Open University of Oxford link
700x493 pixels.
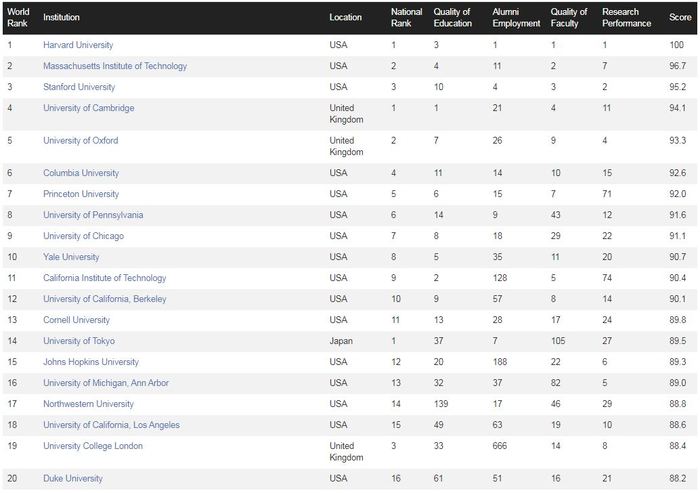click(81, 141)
